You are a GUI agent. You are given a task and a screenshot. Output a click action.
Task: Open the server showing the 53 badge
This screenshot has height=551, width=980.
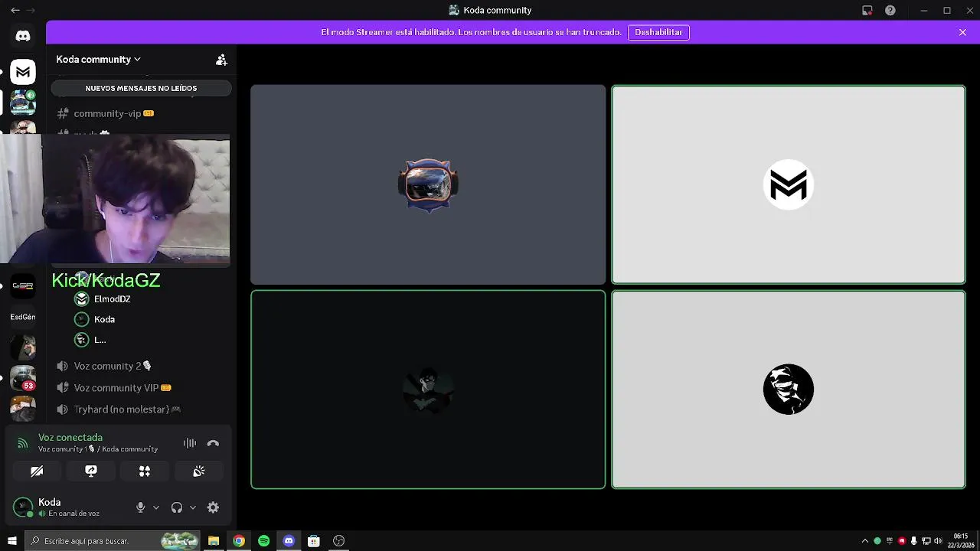click(x=23, y=378)
